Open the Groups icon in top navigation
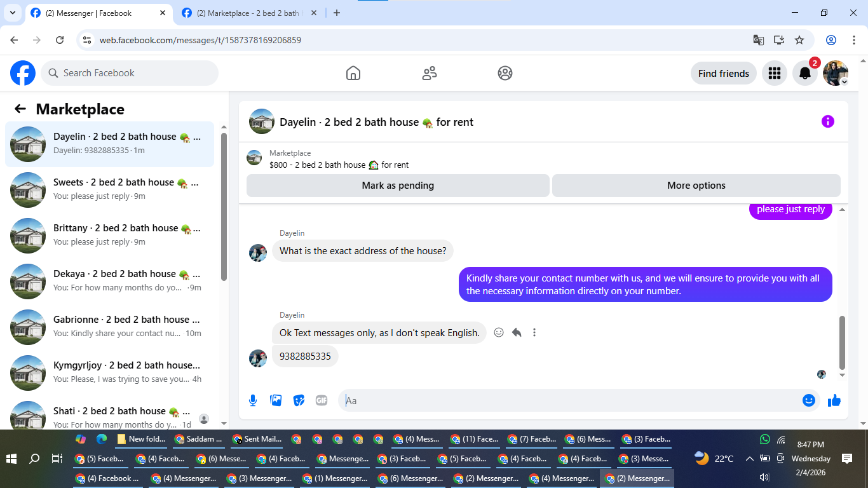 [505, 73]
